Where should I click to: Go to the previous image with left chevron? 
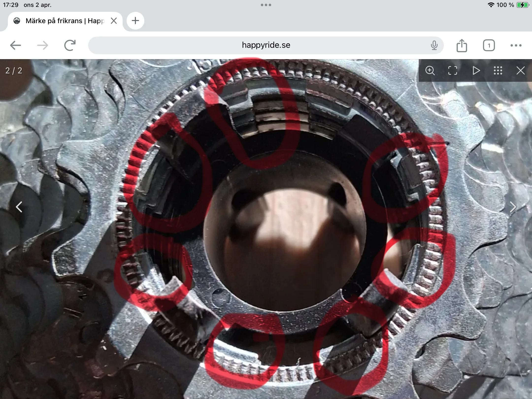[19, 207]
